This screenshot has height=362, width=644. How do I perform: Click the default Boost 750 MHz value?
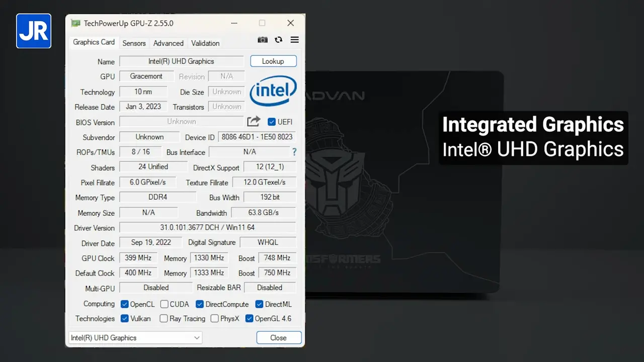pos(277,273)
